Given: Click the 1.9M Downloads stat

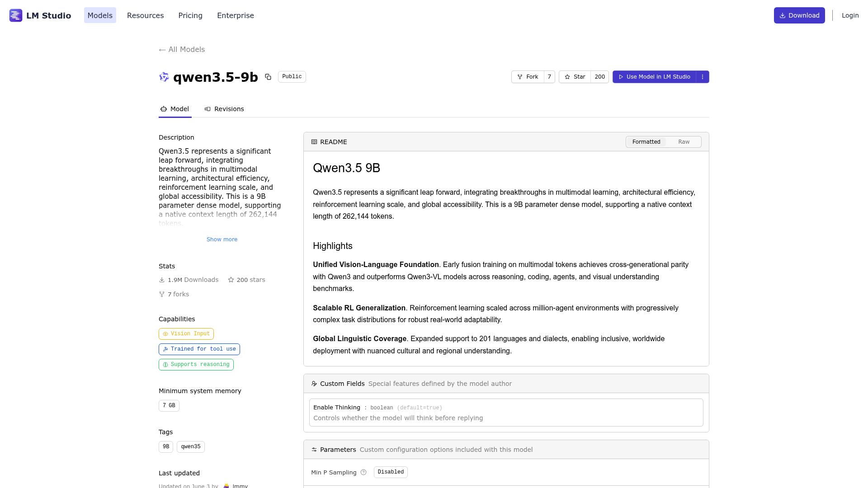Looking at the screenshot, I should (x=189, y=280).
